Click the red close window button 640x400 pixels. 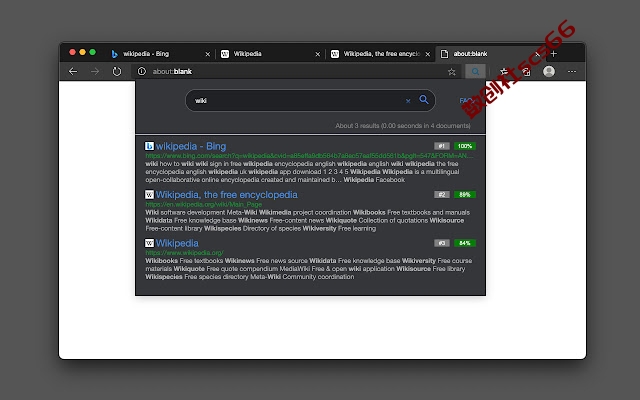pos(72,52)
